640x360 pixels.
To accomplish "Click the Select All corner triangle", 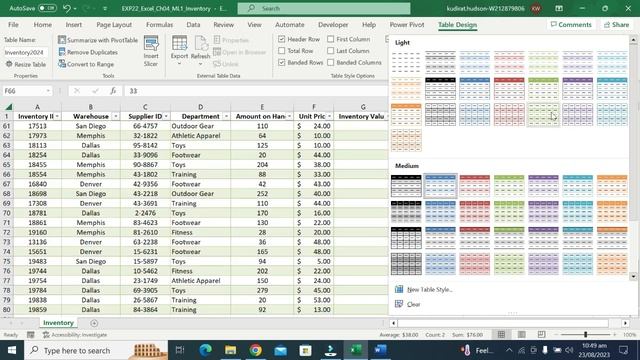I will tap(8, 107).
